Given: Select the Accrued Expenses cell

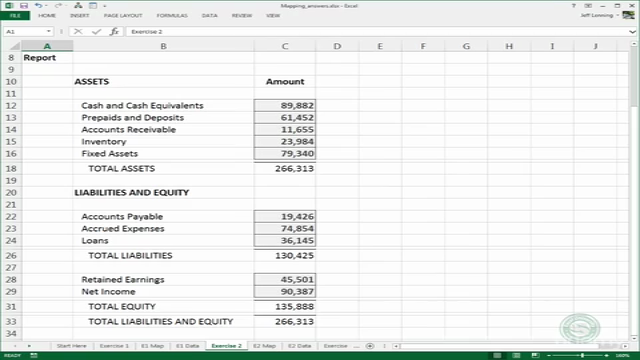Looking at the screenshot, I should [163, 229].
